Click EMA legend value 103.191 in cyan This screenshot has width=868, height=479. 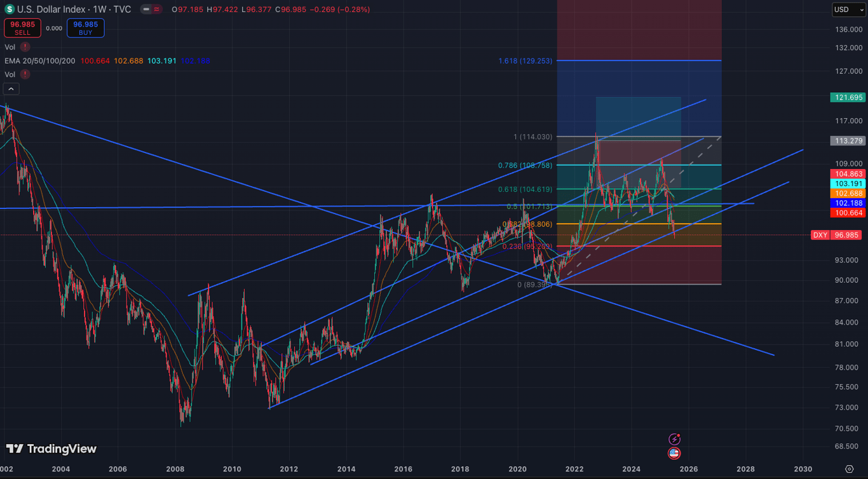point(162,61)
